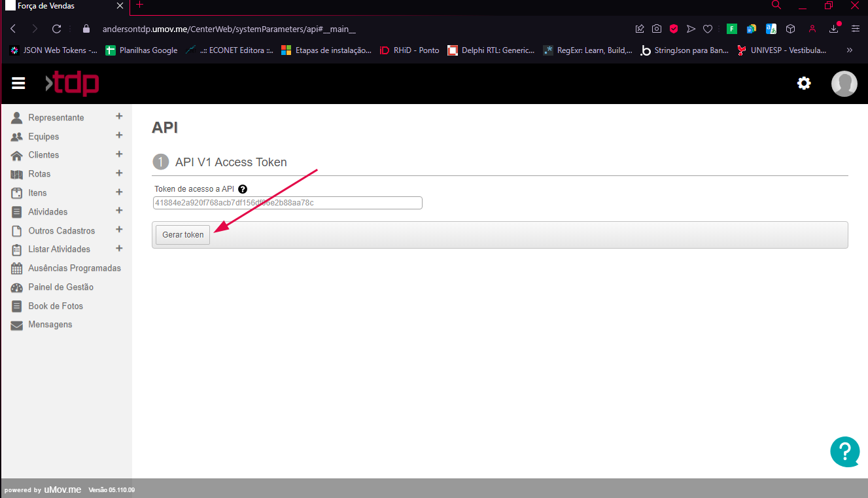Viewport: 868px width, 498px height.
Task: Open Ausências Programadas in the sidebar
Action: coord(75,268)
